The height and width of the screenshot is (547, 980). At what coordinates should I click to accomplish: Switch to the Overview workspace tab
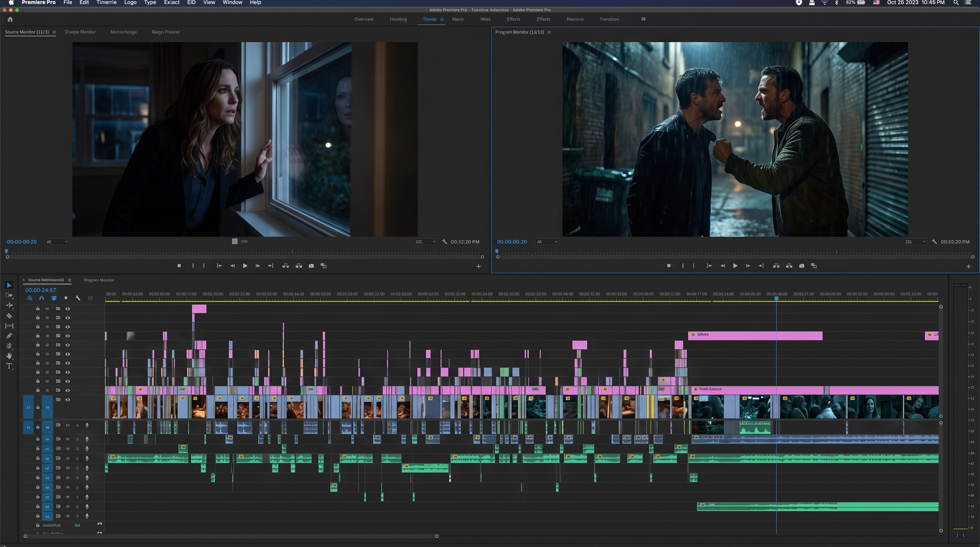pyautogui.click(x=364, y=19)
